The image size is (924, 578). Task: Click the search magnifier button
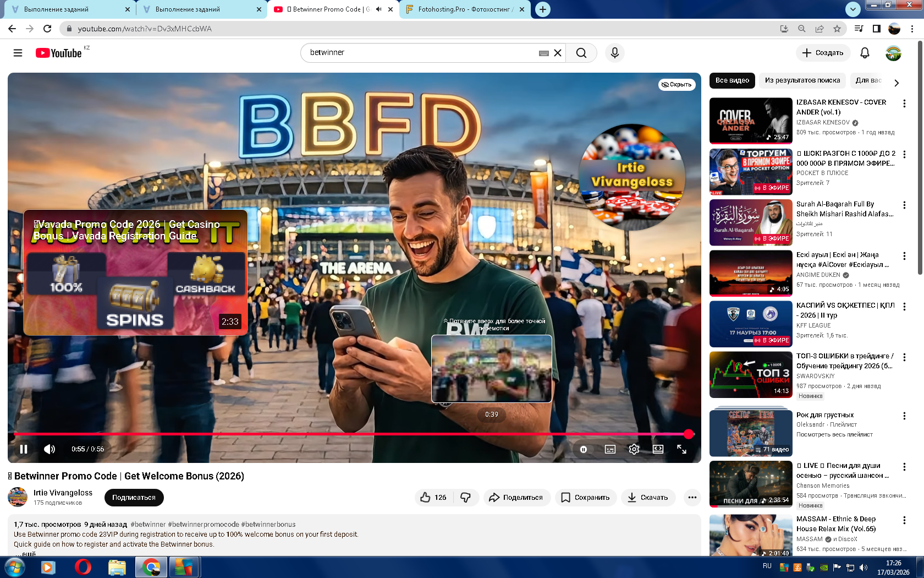[581, 53]
